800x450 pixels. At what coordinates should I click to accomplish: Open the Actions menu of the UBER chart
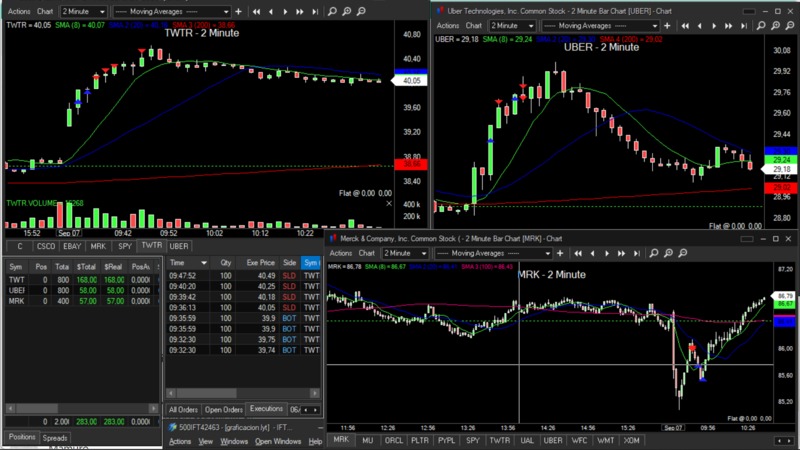[448, 25]
